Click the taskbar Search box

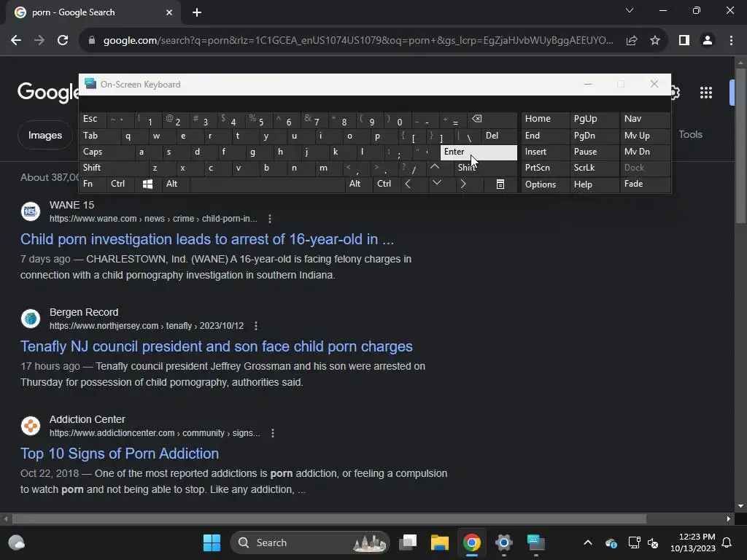pos(310,542)
